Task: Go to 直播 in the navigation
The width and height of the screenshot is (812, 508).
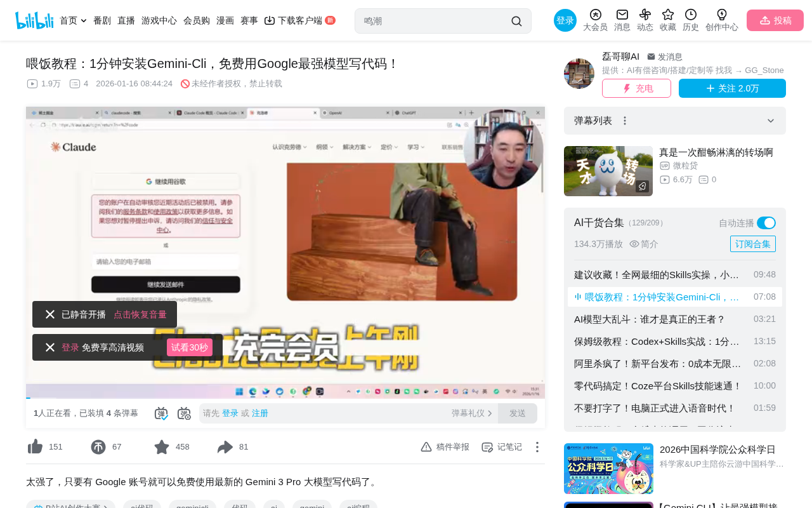Action: pos(126,20)
